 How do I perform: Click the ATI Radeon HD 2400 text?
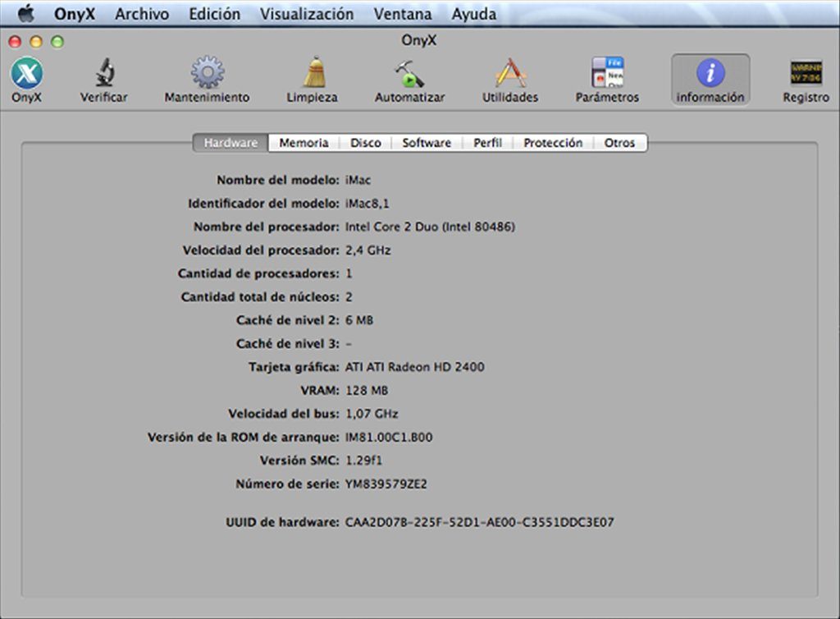pyautogui.click(x=414, y=367)
